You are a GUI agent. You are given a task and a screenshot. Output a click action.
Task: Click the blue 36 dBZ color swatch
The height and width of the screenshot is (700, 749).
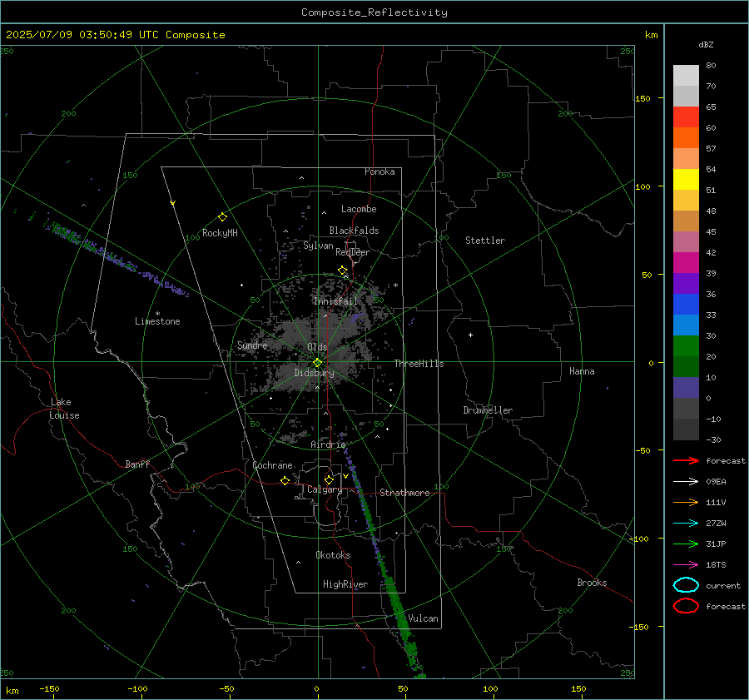coord(686,304)
